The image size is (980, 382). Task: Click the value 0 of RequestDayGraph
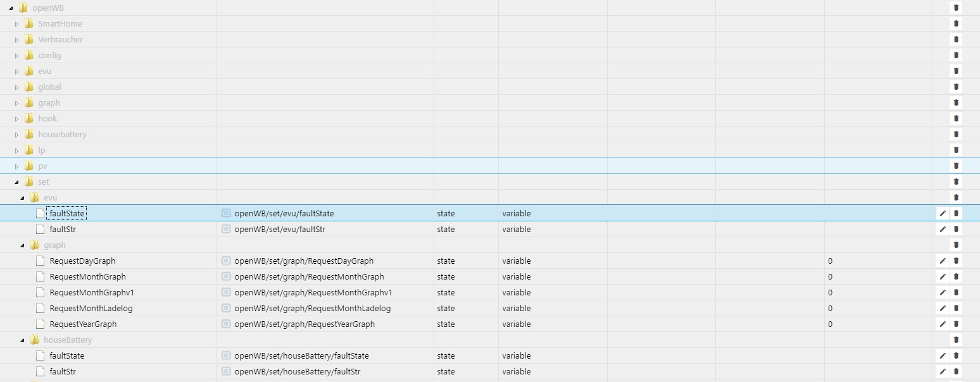(830, 261)
